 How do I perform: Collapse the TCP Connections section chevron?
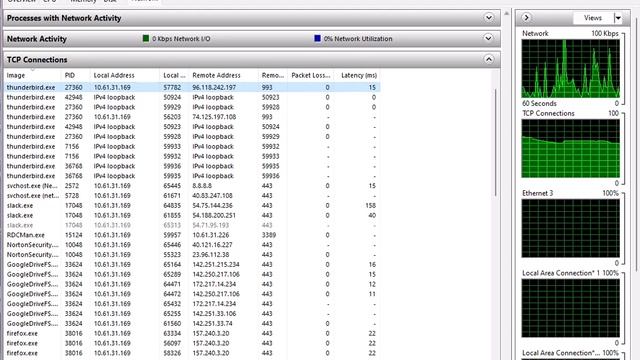coord(489,60)
